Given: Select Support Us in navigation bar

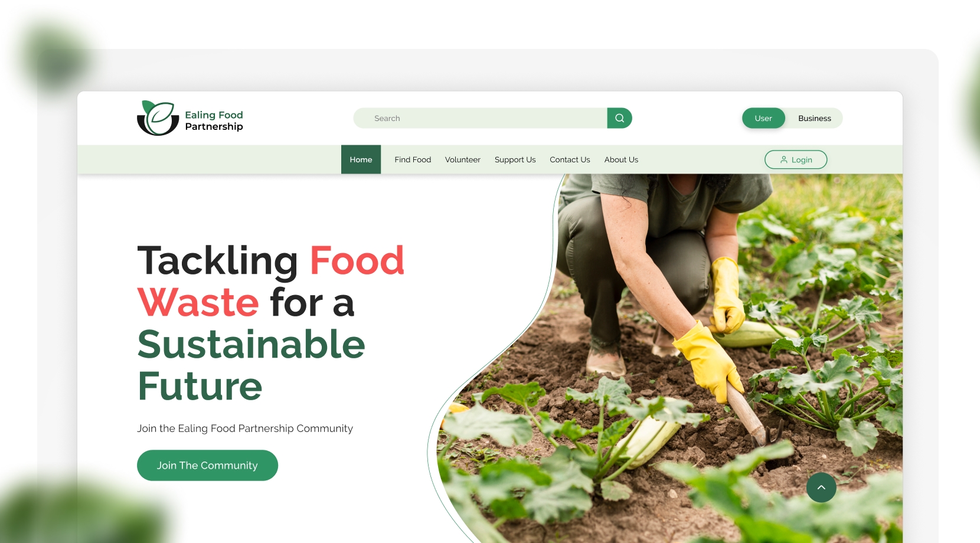Looking at the screenshot, I should click(515, 159).
